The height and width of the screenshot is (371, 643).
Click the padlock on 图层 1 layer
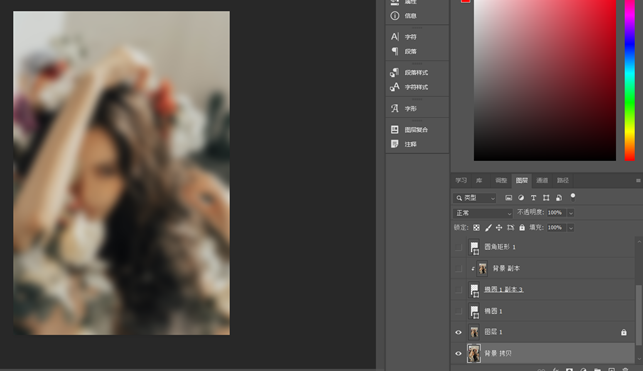(x=624, y=332)
